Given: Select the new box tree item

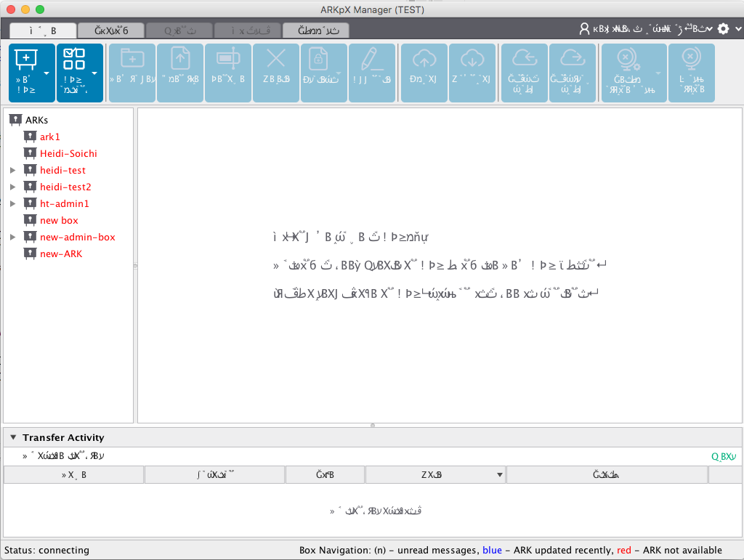Looking at the screenshot, I should coord(59,220).
